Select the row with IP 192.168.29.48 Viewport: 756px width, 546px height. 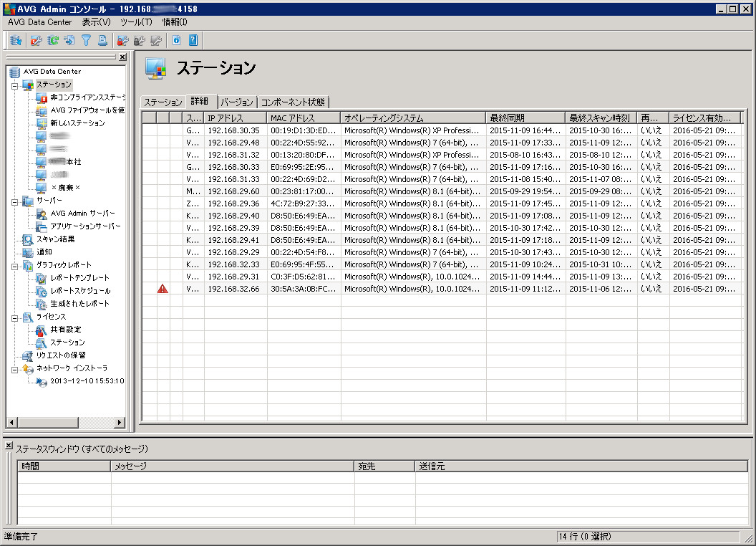(x=442, y=143)
